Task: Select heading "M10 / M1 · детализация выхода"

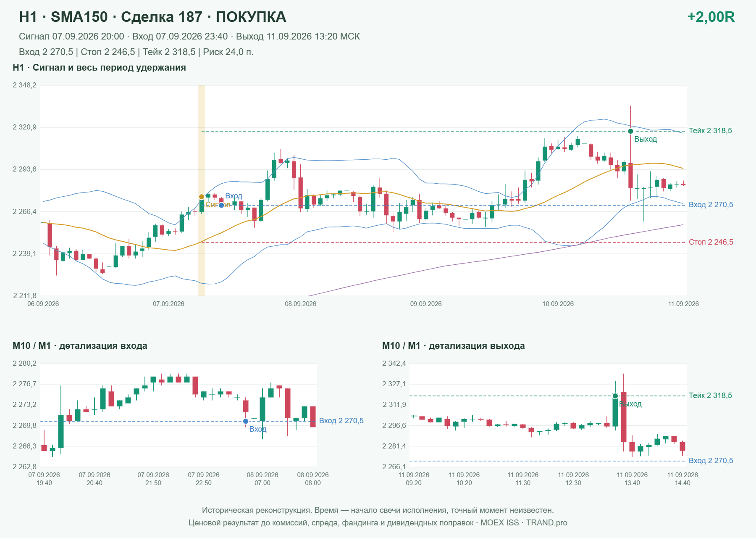Action: click(454, 346)
